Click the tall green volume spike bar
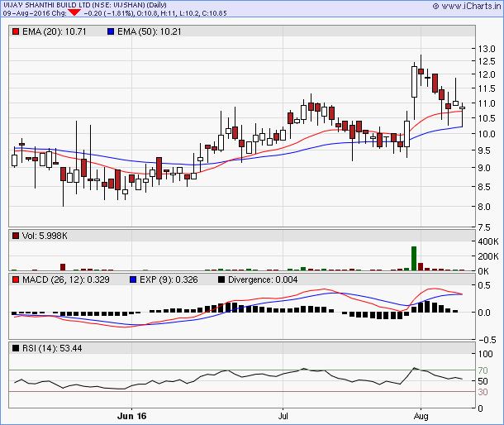Viewport: 504px width, 425px height. point(414,258)
